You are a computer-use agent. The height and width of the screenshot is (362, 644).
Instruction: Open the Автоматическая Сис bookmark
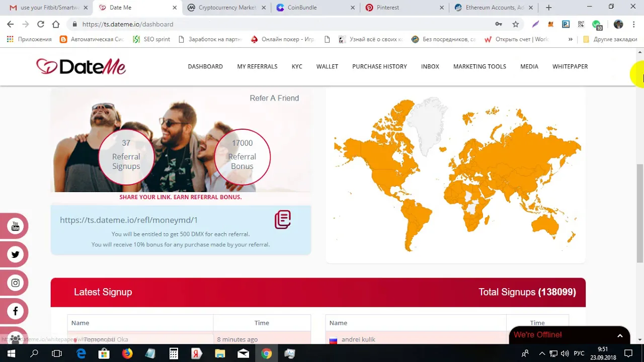click(x=93, y=39)
